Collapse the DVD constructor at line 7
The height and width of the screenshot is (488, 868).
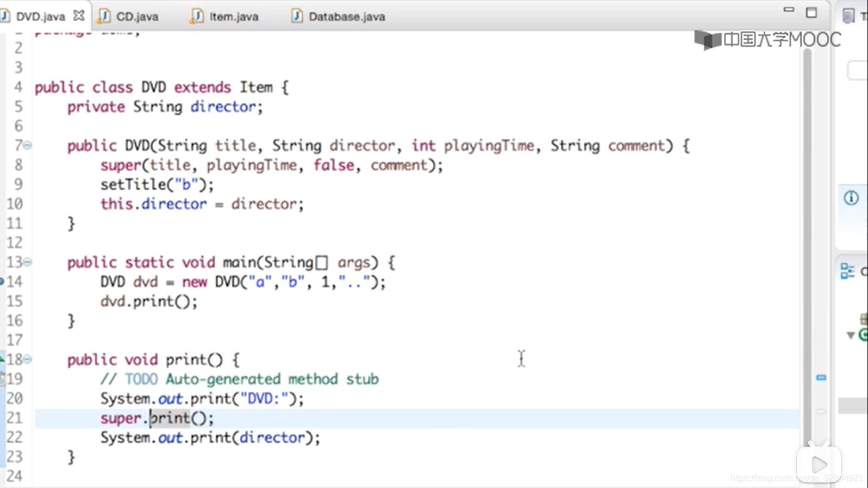click(27, 145)
